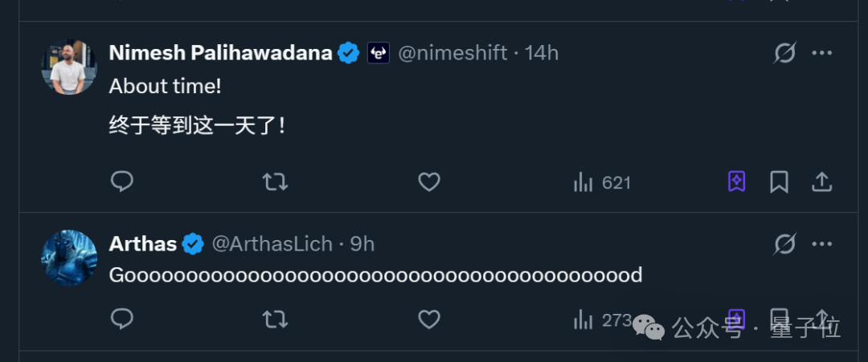
Task: Reply to Arthas's tweet
Action: [x=121, y=319]
